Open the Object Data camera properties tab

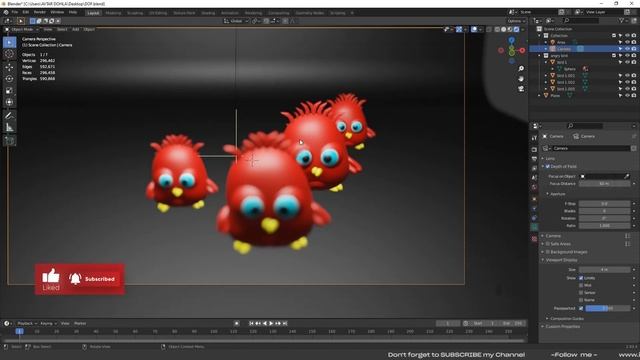coord(534,227)
